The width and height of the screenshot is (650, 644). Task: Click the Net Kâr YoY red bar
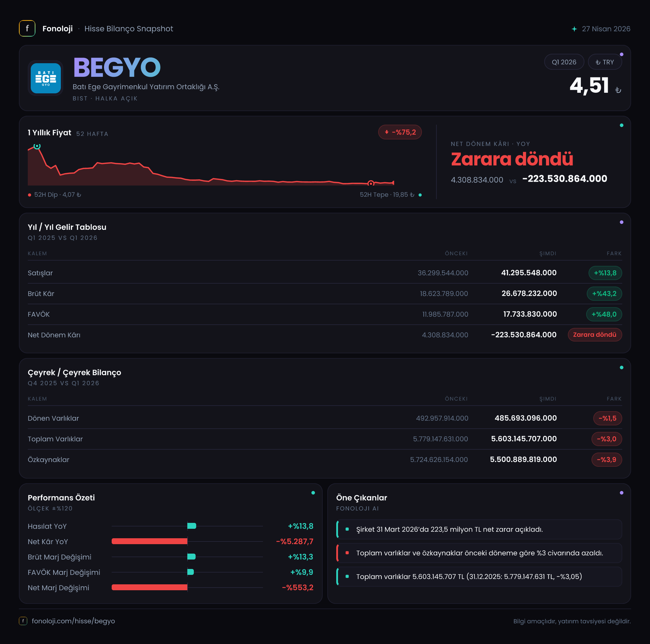click(x=149, y=541)
